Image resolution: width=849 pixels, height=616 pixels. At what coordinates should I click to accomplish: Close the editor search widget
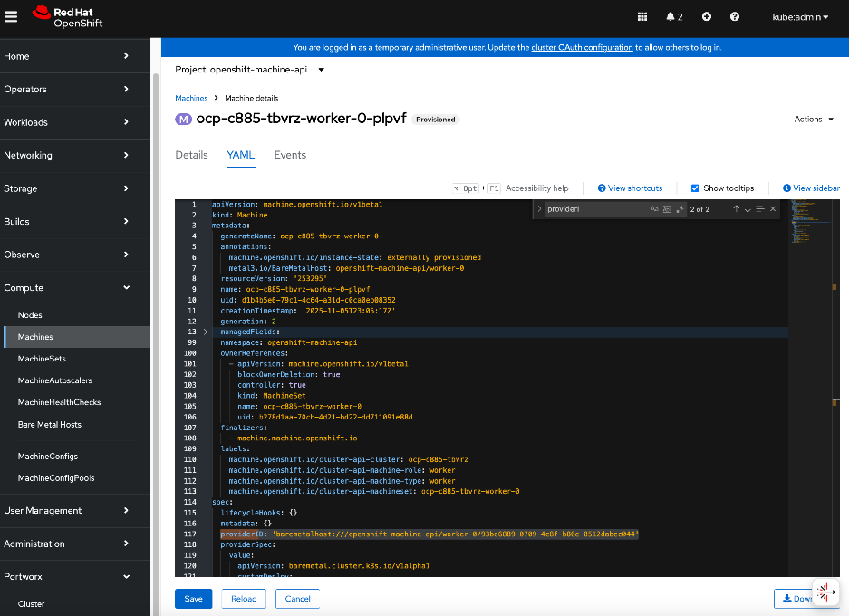coord(772,208)
